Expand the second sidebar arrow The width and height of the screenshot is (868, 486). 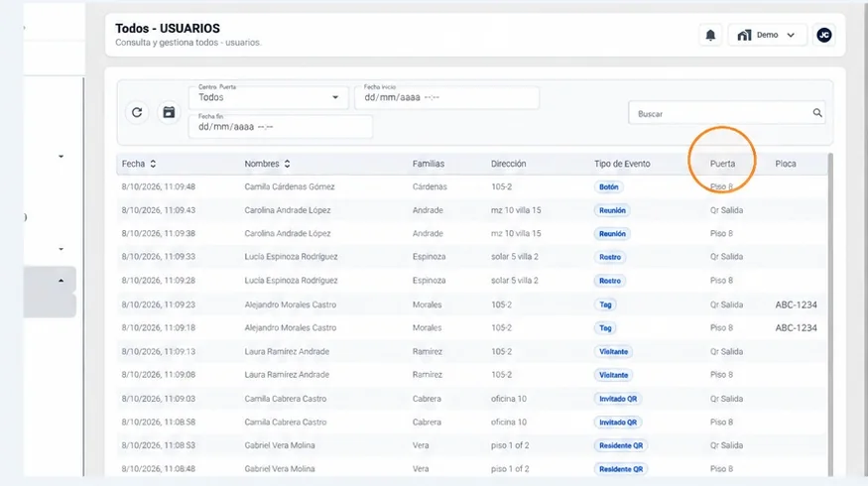pos(61,249)
